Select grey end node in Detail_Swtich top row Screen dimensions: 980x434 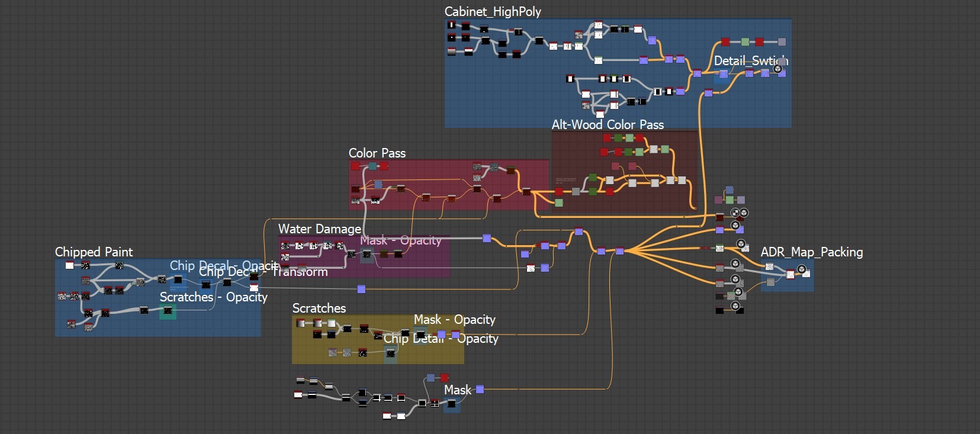coord(782,42)
